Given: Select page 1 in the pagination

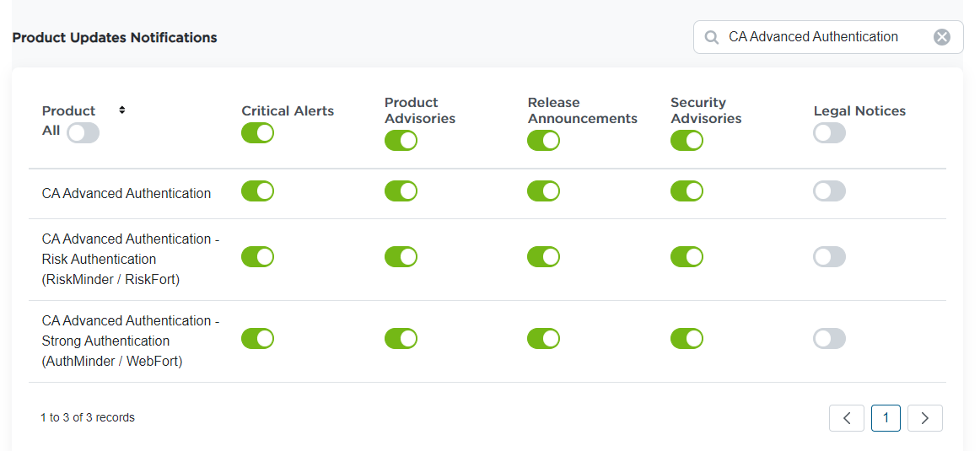Looking at the screenshot, I should (x=886, y=418).
